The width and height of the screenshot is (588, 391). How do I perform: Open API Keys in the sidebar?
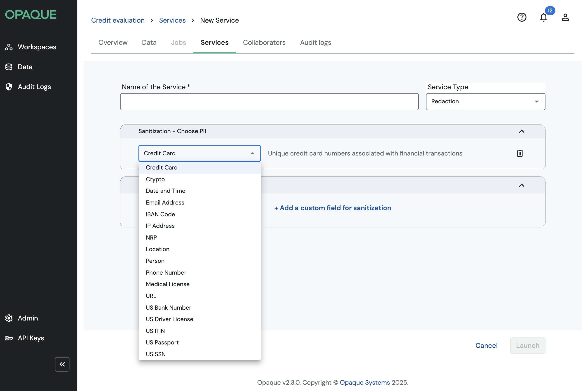(x=25, y=338)
